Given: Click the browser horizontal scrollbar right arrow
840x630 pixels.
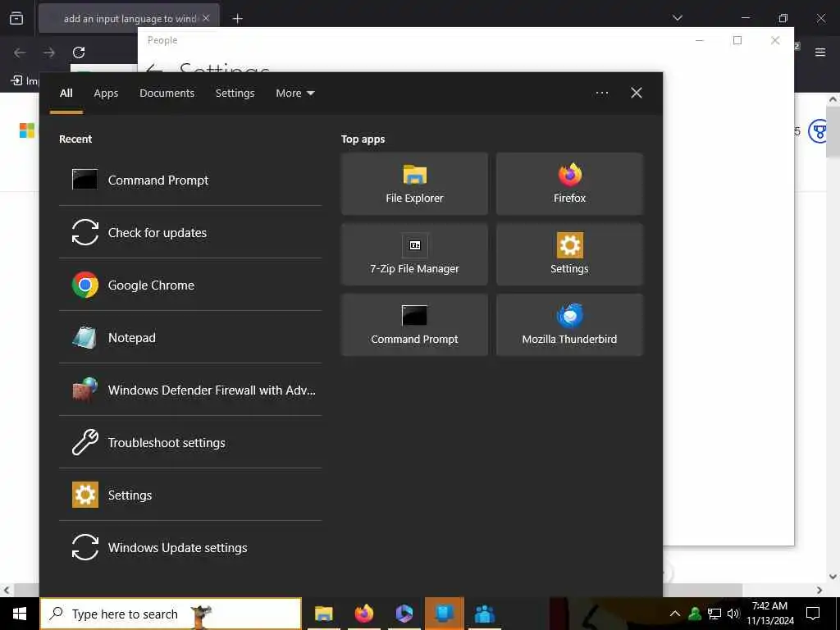Looking at the screenshot, I should (819, 590).
